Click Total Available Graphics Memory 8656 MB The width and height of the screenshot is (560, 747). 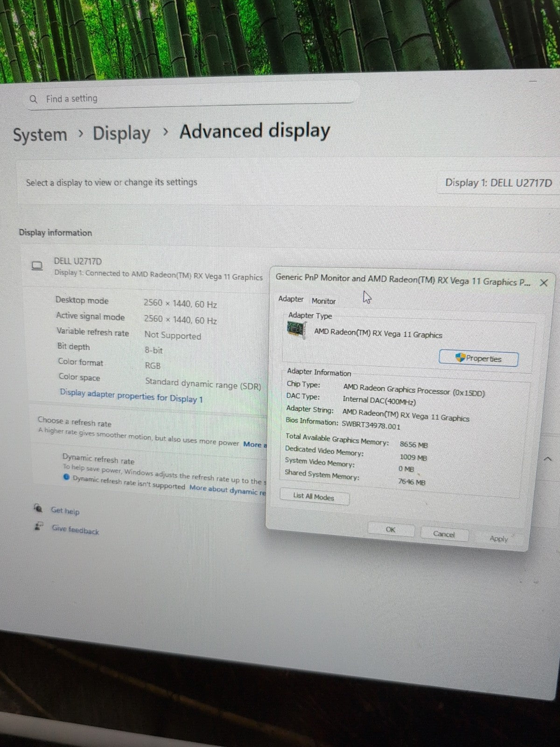click(413, 444)
